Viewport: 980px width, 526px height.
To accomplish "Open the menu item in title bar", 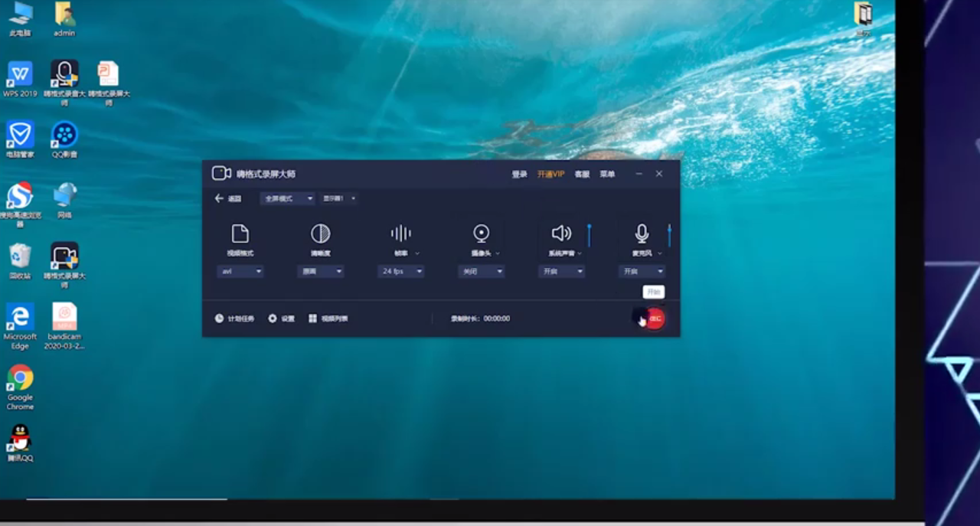I will 607,175.
